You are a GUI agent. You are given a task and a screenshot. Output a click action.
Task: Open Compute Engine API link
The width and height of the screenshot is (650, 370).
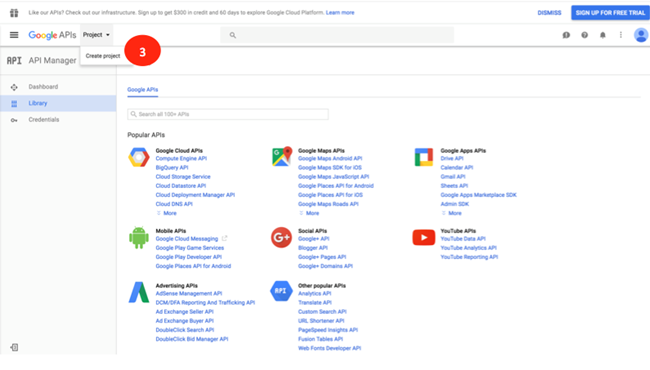(x=181, y=158)
